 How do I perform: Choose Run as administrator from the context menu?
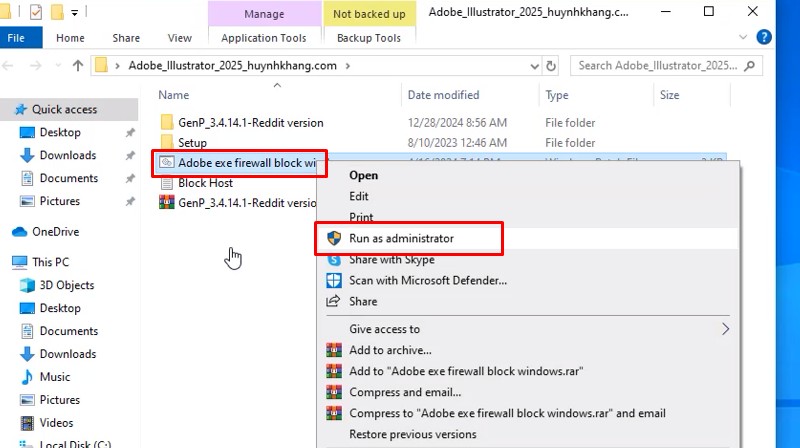click(x=401, y=238)
